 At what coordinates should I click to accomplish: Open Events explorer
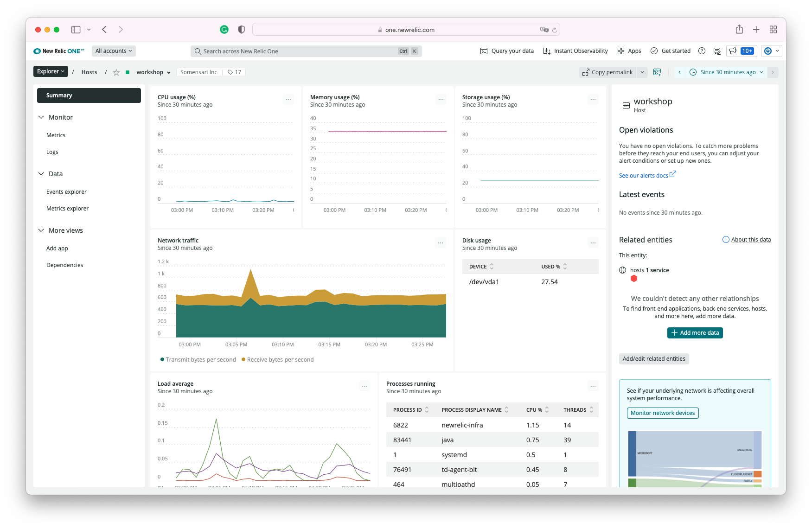tap(66, 192)
